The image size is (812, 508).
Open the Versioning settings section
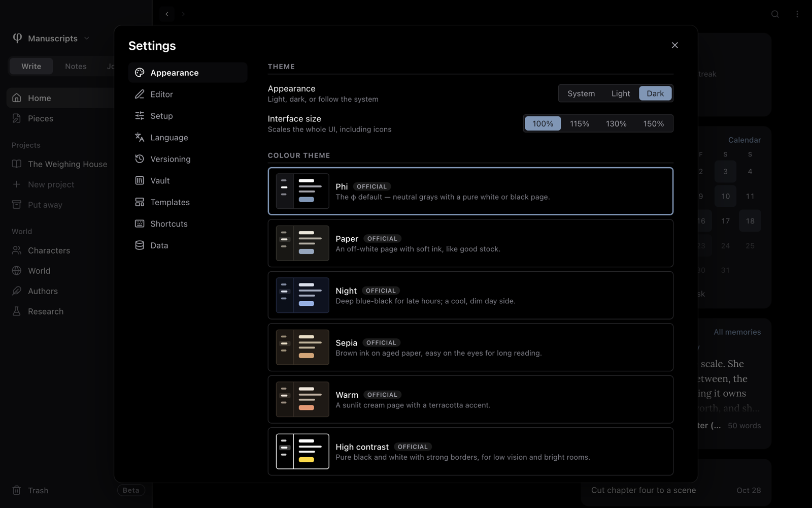(188, 159)
